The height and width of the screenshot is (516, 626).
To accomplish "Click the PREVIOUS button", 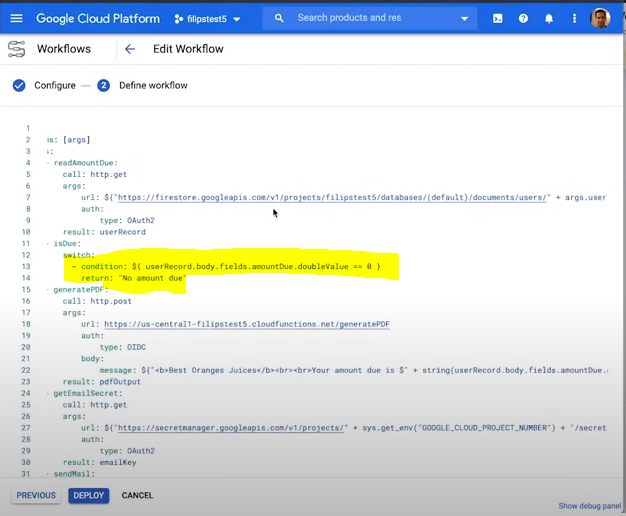I will (x=36, y=495).
